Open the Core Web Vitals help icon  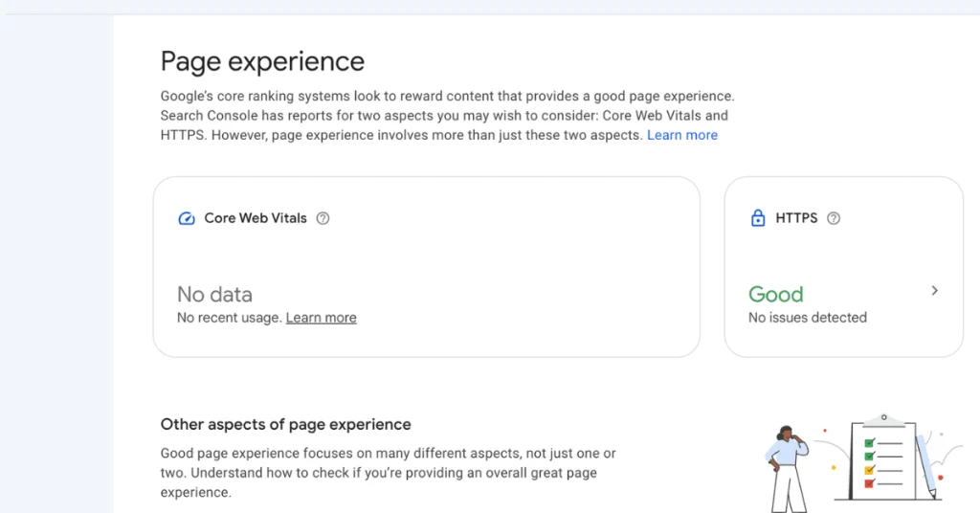(x=323, y=218)
